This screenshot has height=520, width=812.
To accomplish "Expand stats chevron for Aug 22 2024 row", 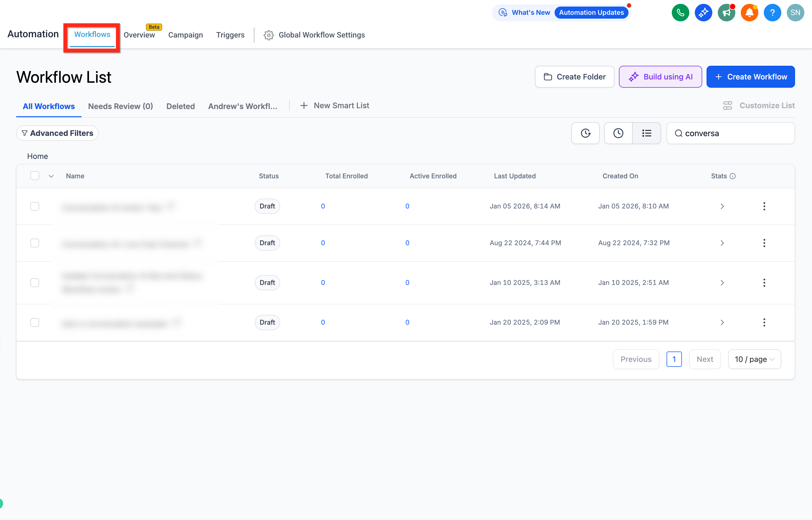I will click(x=722, y=243).
